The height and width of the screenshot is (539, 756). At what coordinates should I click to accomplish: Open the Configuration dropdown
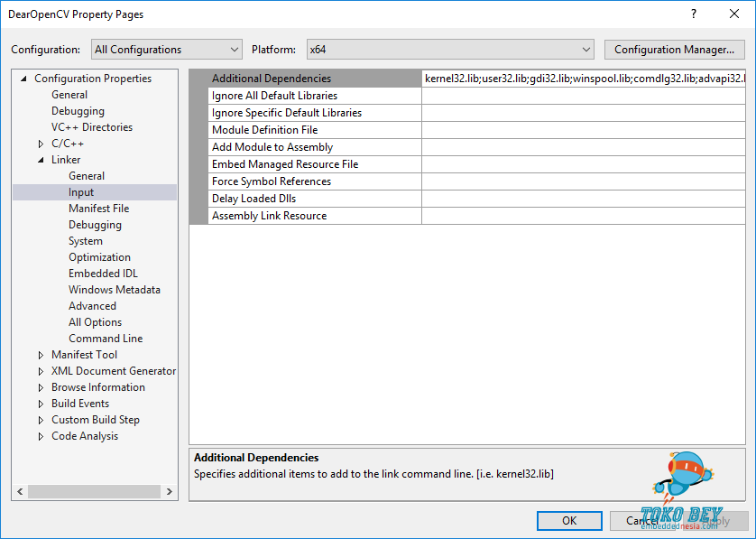[166, 50]
